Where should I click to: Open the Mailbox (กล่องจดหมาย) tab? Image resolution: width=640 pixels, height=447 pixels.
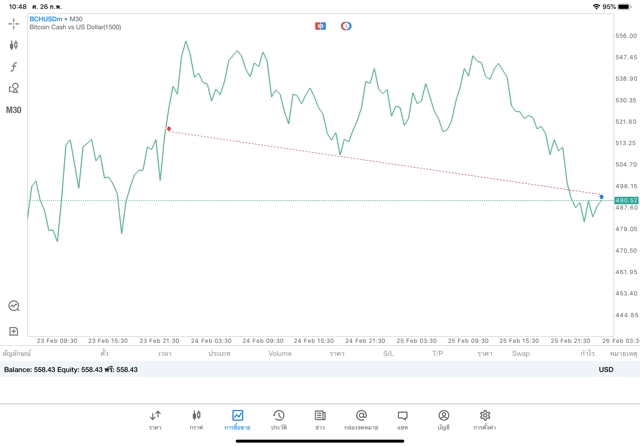[361, 419]
